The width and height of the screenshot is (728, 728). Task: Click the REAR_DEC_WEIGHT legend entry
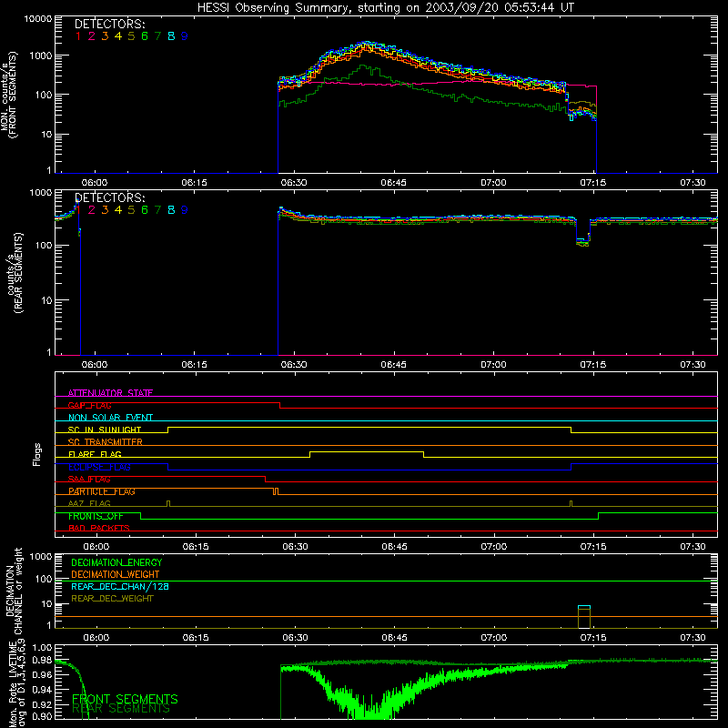tap(112, 599)
